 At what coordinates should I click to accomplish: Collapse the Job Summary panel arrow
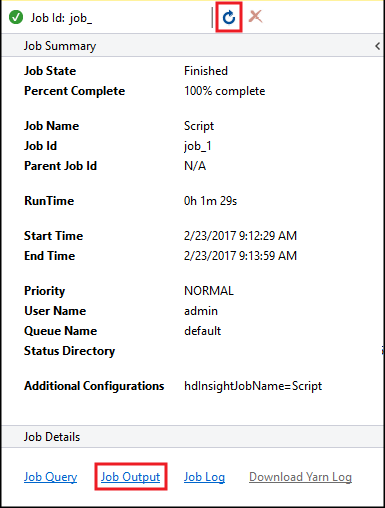pyautogui.click(x=377, y=46)
